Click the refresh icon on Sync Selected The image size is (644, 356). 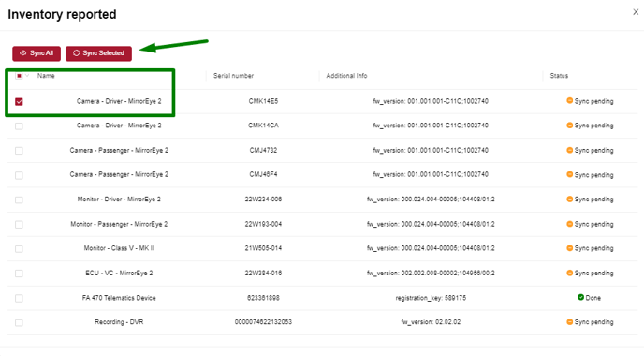point(76,53)
